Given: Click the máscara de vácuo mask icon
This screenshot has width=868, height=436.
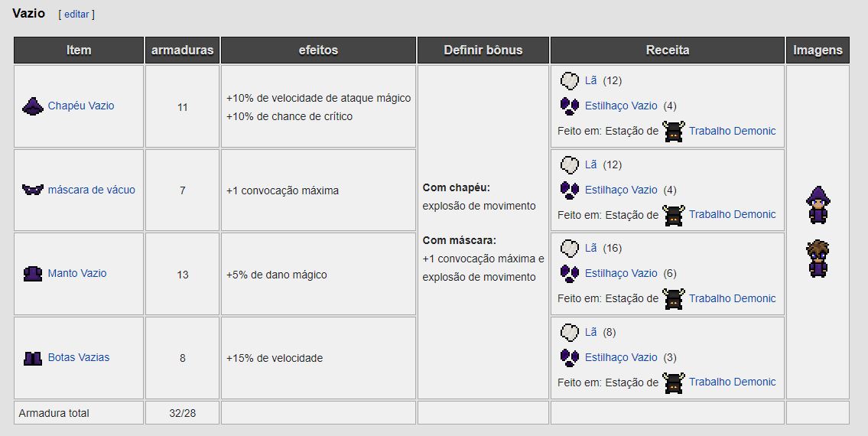Looking at the screenshot, I should click(33, 190).
